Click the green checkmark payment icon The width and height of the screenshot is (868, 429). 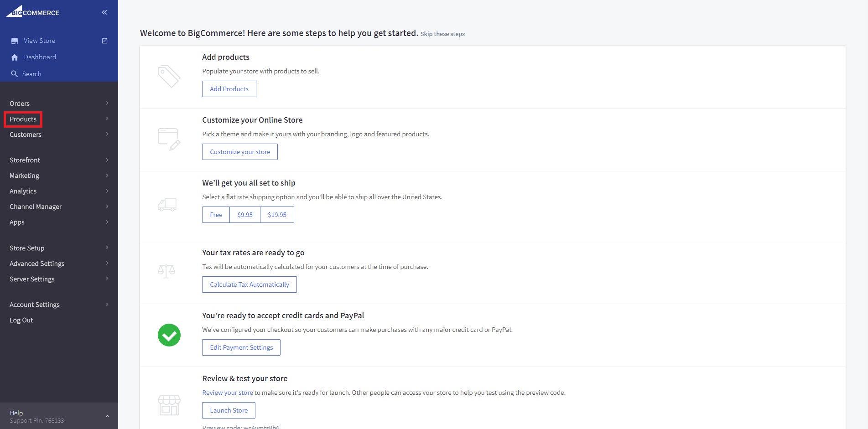pyautogui.click(x=169, y=335)
